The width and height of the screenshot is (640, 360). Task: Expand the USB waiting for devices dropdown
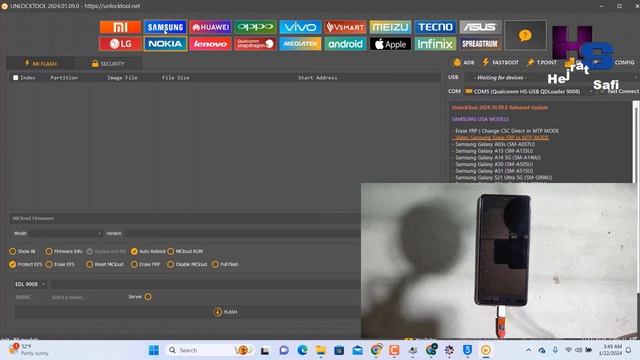coord(552,78)
